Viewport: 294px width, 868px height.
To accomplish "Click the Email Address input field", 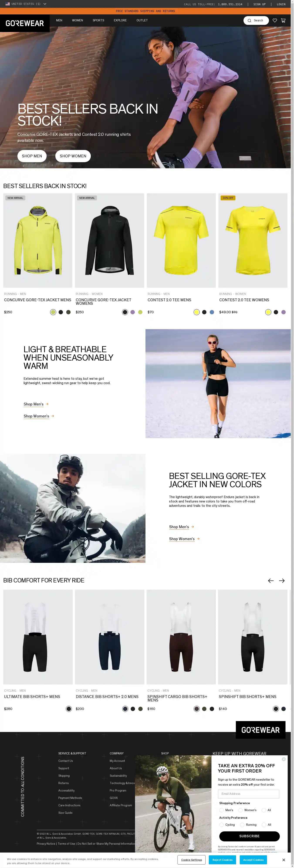I will click(x=249, y=794).
